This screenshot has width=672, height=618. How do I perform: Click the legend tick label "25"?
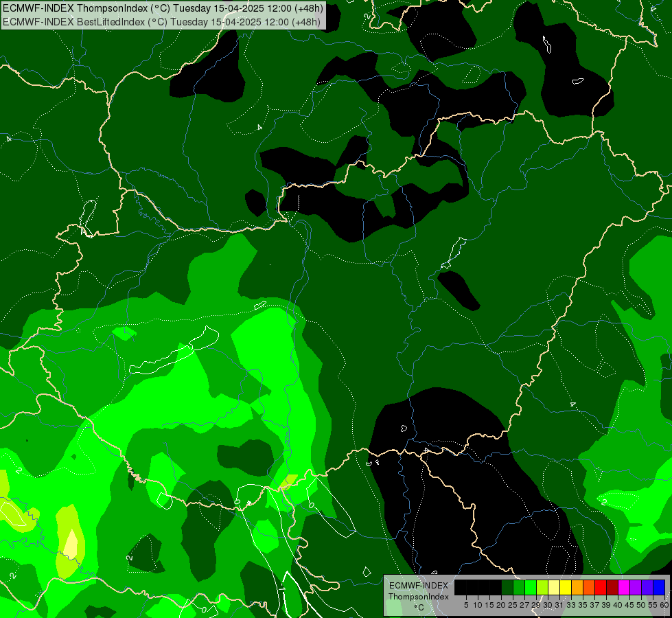[x=513, y=605]
